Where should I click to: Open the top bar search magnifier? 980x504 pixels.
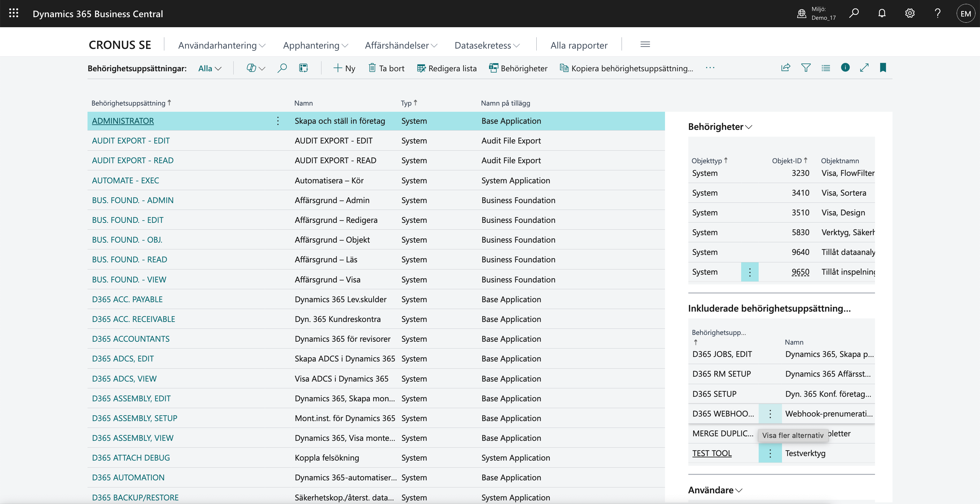854,13
